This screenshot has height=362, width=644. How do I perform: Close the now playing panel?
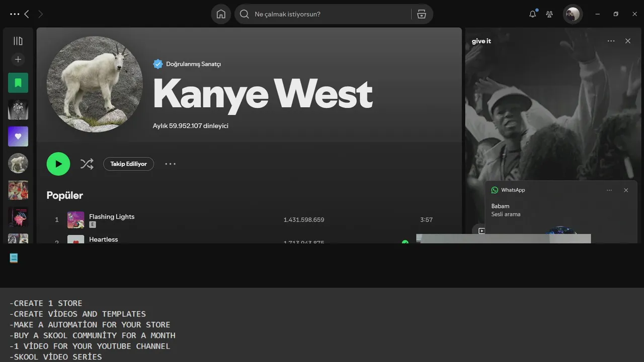pos(628,41)
